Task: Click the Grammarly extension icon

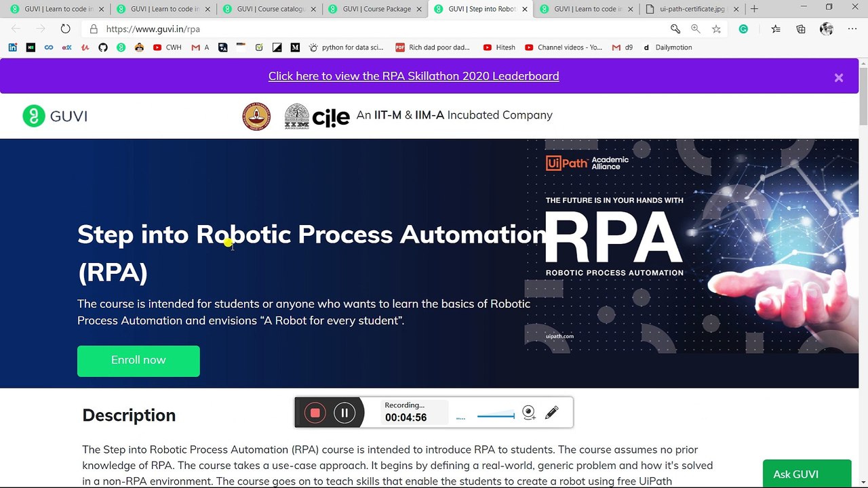Action: point(744,28)
